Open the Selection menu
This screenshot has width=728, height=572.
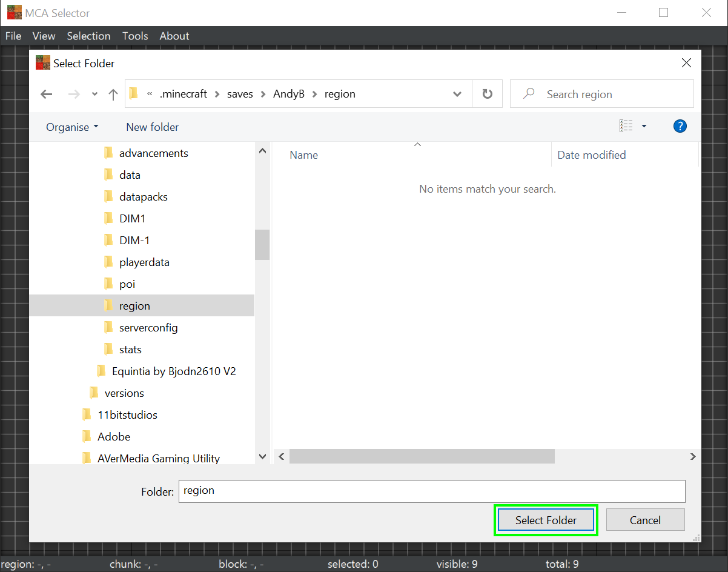[x=88, y=36]
